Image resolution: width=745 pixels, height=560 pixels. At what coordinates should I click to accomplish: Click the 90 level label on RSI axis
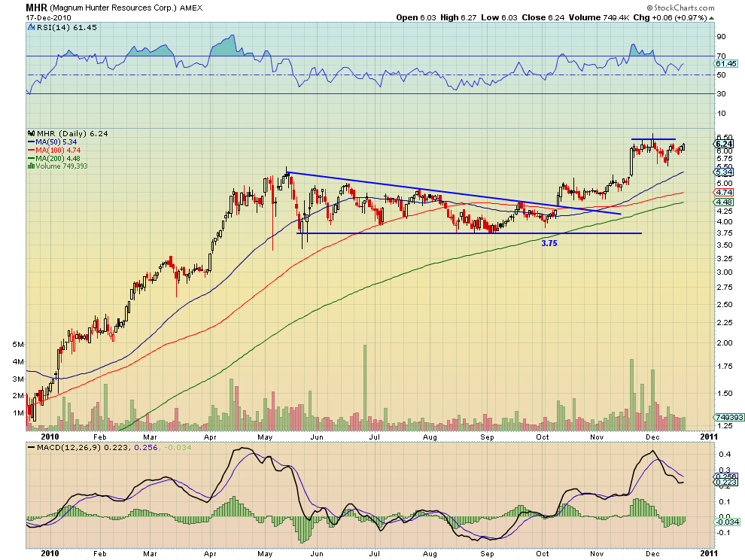(721, 37)
